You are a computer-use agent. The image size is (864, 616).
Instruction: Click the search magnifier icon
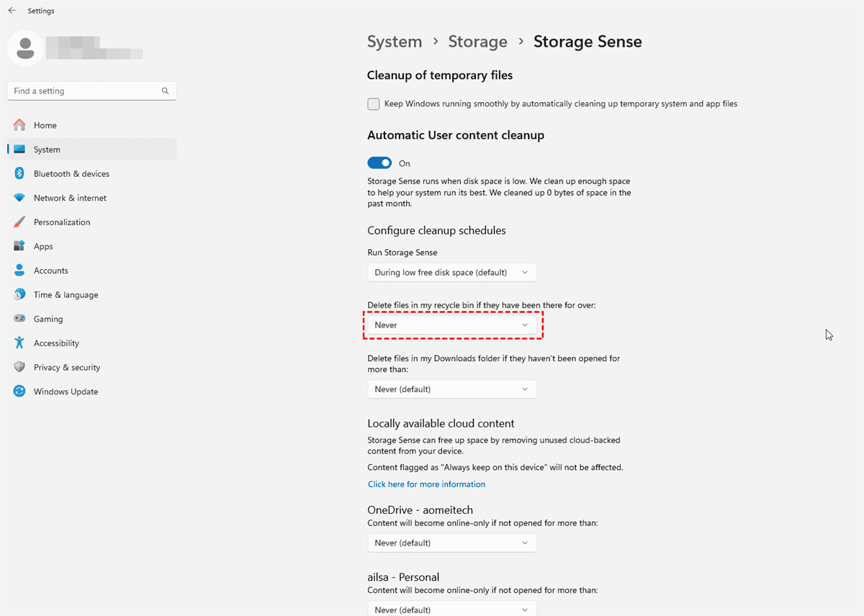[x=166, y=91]
